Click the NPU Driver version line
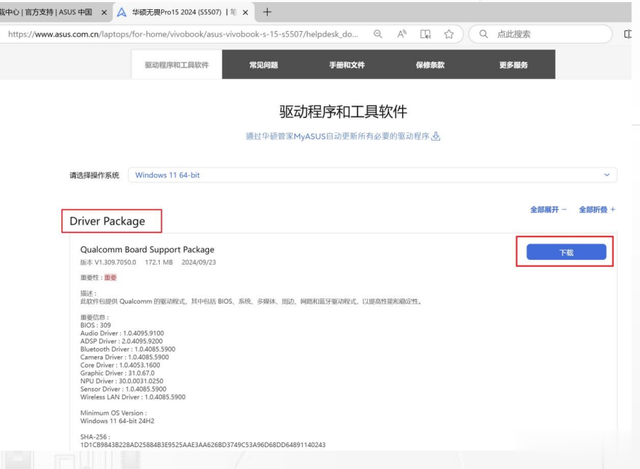Viewport: 640px width, 469px height. coord(122,381)
